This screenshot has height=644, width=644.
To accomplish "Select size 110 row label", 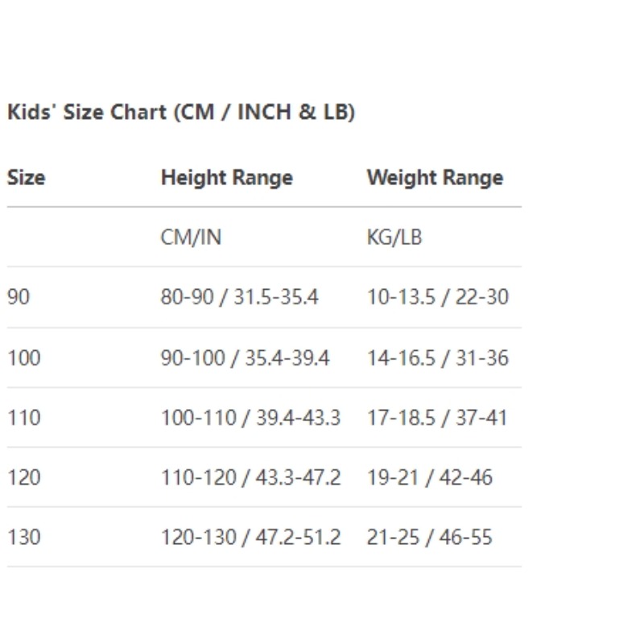I will click(x=24, y=417).
